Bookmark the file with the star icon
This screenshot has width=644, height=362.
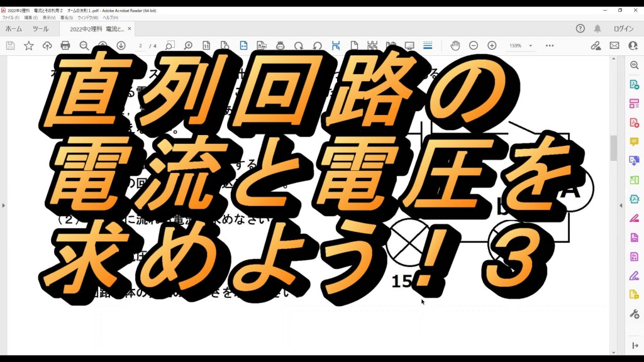coord(29,46)
